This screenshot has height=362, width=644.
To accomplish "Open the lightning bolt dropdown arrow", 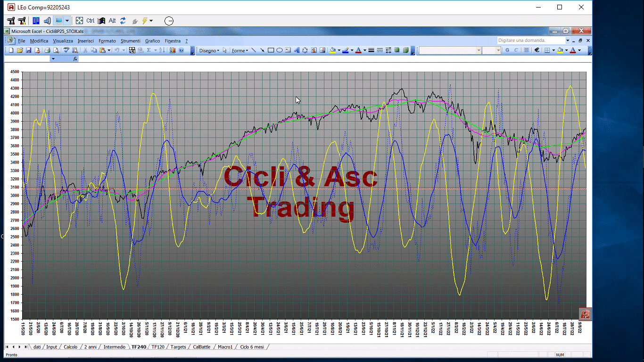I will pyautogui.click(x=151, y=21).
